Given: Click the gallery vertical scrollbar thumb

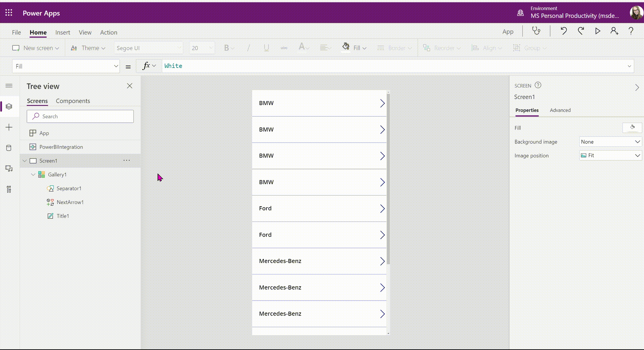Looking at the screenshot, I should 388,179.
